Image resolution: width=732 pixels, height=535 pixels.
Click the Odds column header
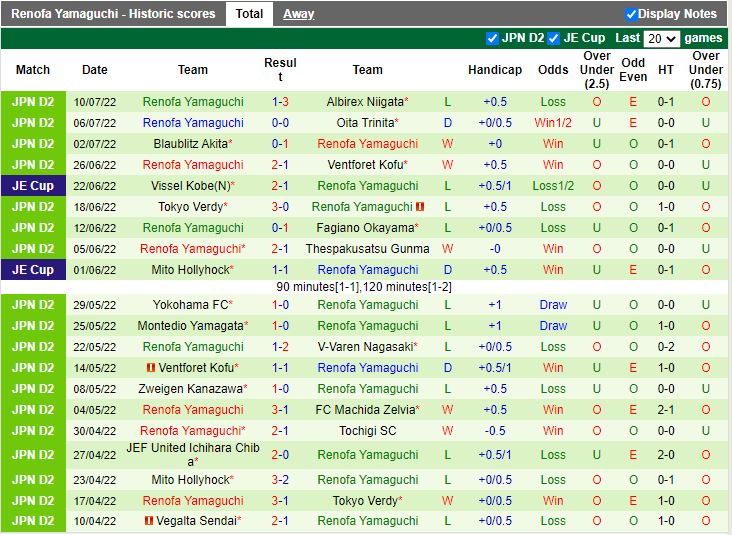[553, 70]
